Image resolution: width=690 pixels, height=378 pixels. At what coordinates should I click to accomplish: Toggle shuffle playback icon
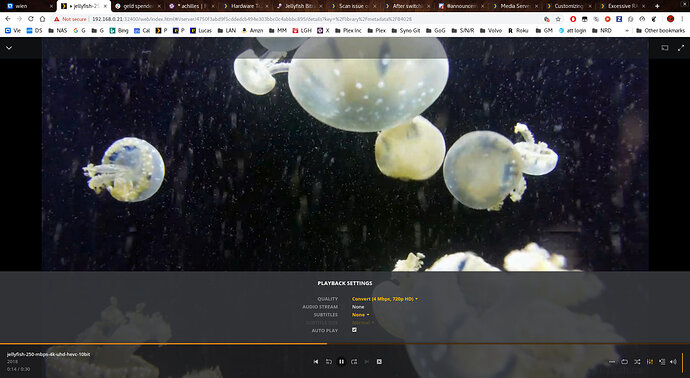(637, 362)
